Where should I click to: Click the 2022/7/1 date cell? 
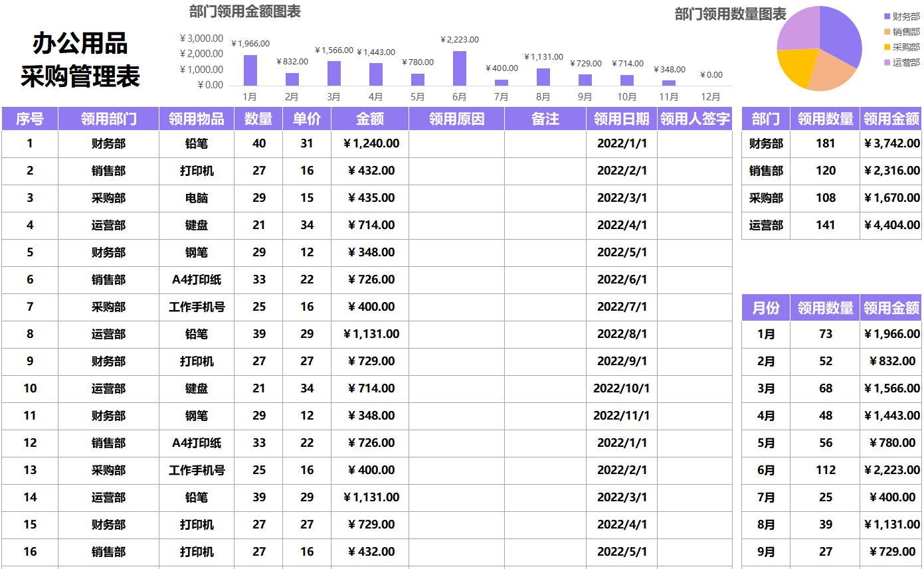(622, 307)
